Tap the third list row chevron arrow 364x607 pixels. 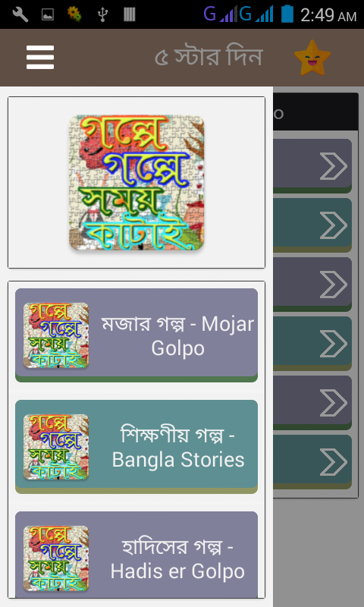point(334,285)
